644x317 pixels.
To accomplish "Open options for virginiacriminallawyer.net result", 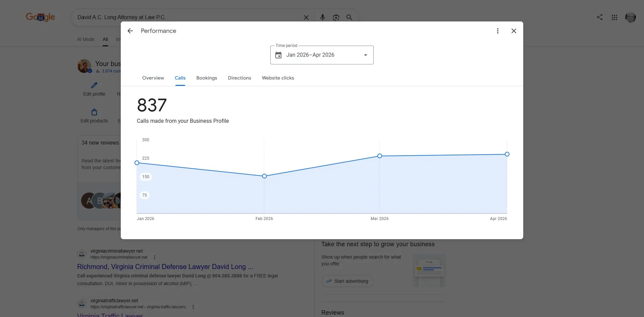I will click(x=155, y=257).
